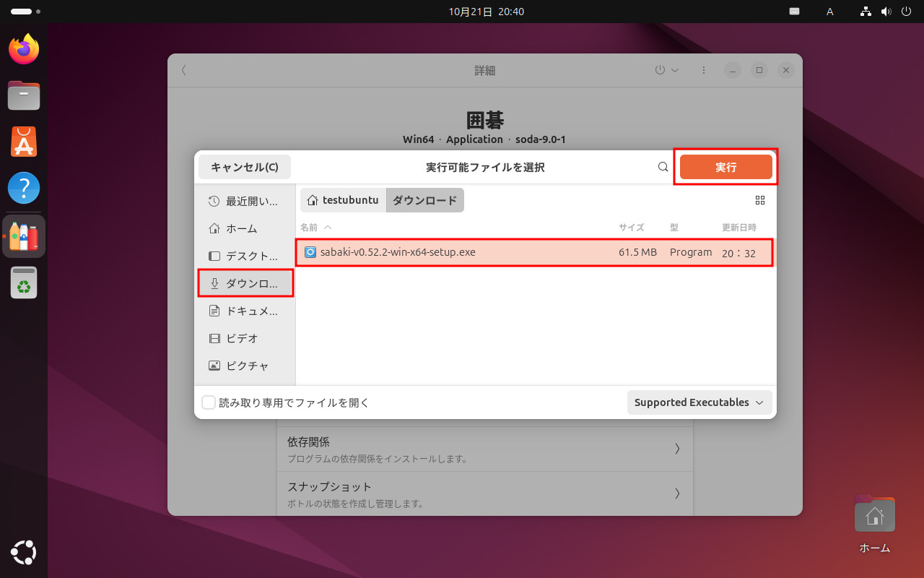Screen dimensions: 924x578
Task: Select the ダウンロード breadcrumb
Action: click(424, 200)
